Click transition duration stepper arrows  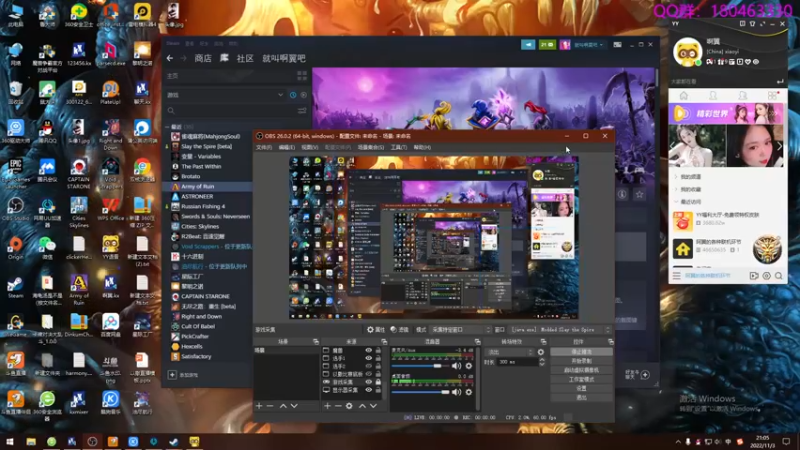[x=542, y=362]
